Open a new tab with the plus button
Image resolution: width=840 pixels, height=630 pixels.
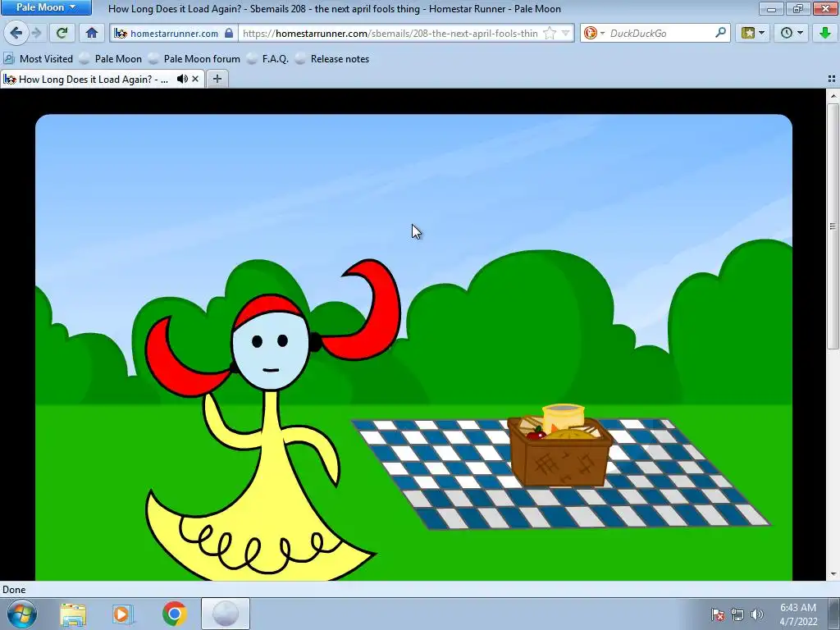(x=217, y=80)
